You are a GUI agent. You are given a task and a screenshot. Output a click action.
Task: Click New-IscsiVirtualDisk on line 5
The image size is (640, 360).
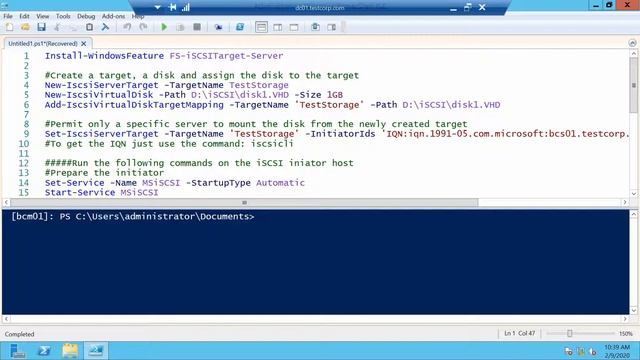pyautogui.click(x=99, y=95)
